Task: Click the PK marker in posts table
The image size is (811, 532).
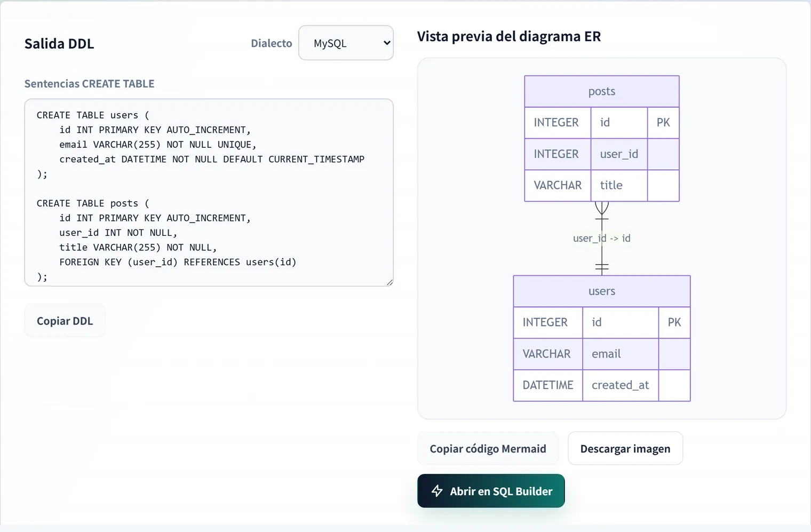Action: (663, 123)
